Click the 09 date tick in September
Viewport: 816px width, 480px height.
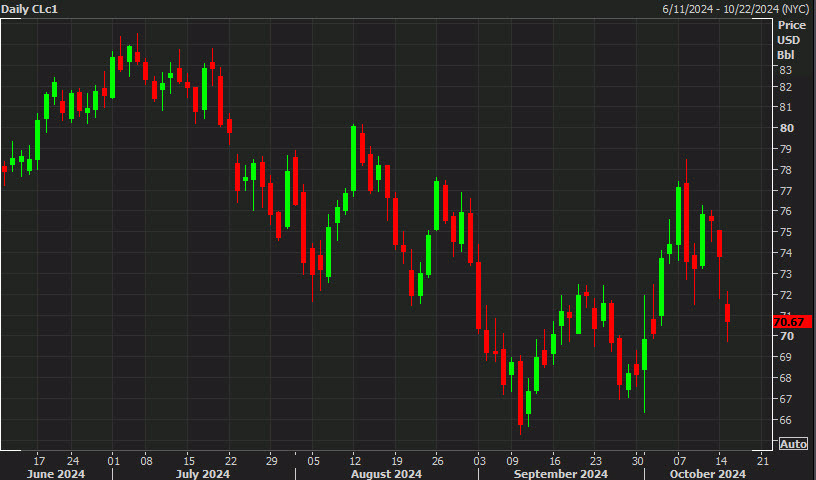pyautogui.click(x=513, y=461)
